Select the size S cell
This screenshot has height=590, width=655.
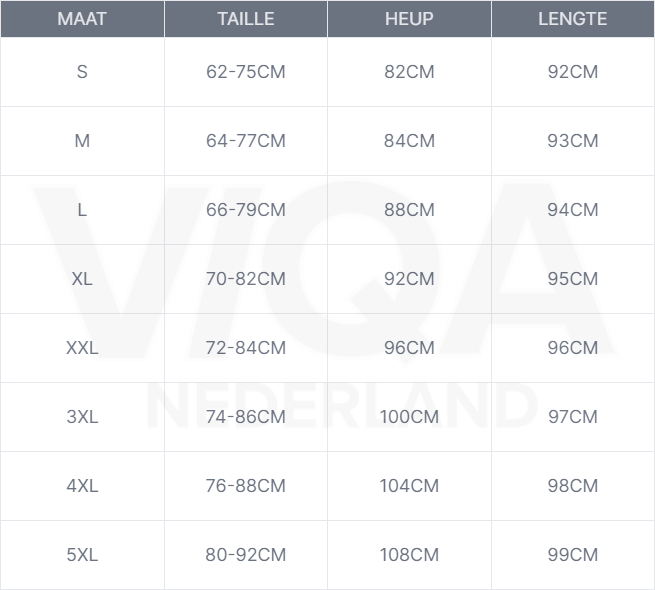click(82, 72)
